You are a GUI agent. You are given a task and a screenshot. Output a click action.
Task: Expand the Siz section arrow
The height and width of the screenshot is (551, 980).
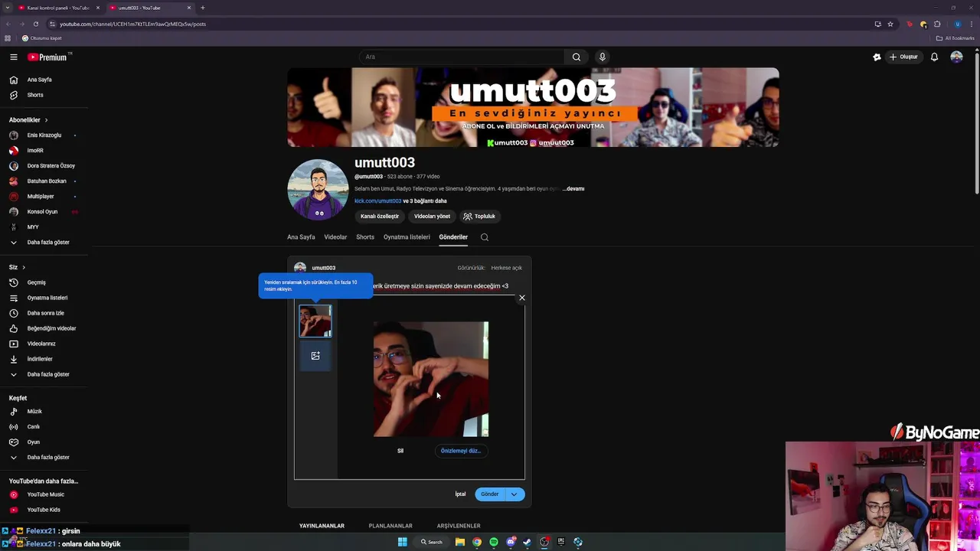tap(24, 267)
